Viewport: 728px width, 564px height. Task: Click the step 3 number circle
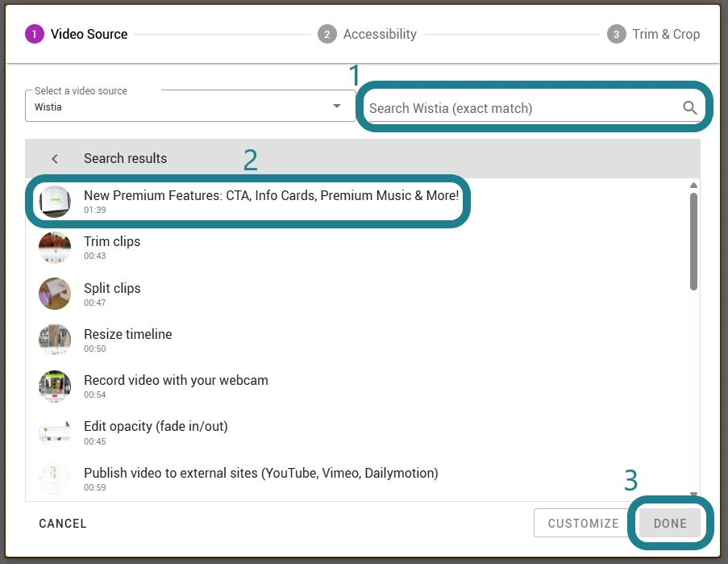click(616, 34)
